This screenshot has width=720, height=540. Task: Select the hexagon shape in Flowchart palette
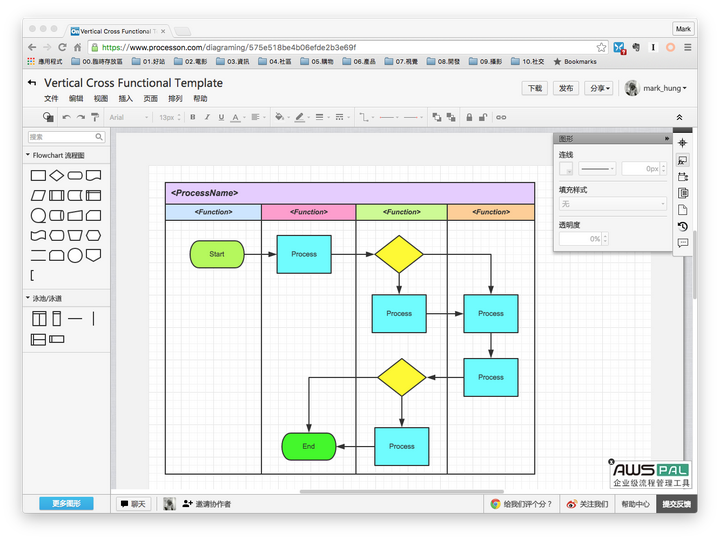(94, 236)
